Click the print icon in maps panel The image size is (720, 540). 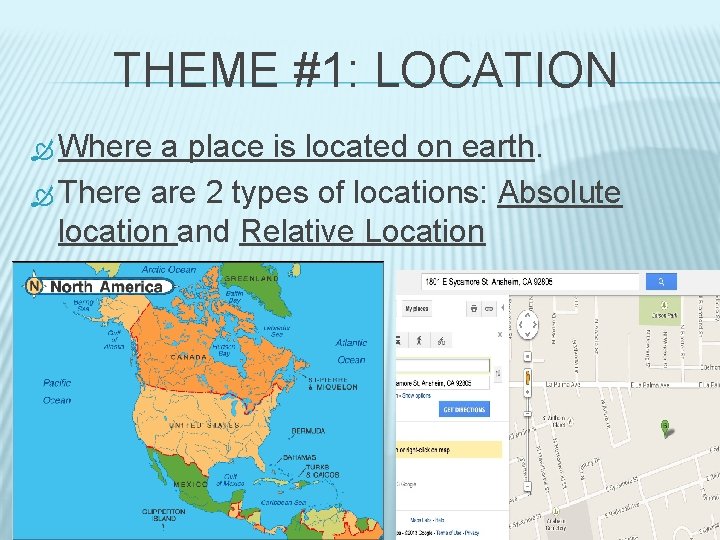473,309
